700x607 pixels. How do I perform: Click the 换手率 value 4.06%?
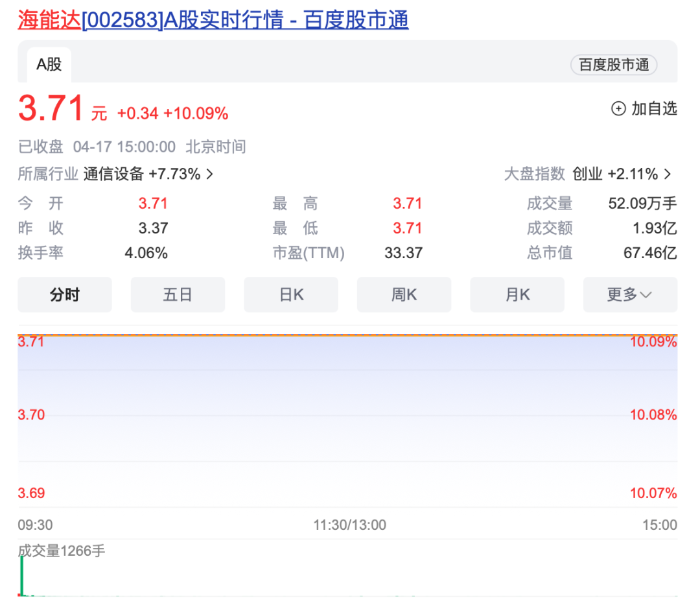146,254
